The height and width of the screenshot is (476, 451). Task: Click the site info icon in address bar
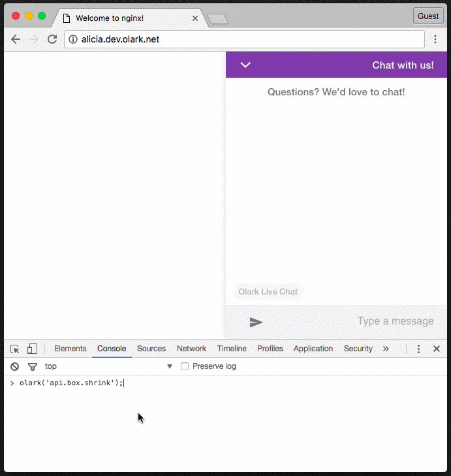73,39
